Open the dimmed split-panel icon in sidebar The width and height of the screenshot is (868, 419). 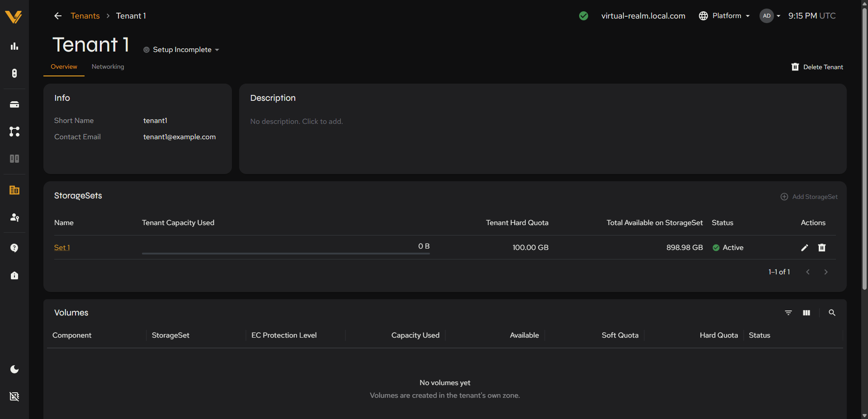click(14, 159)
